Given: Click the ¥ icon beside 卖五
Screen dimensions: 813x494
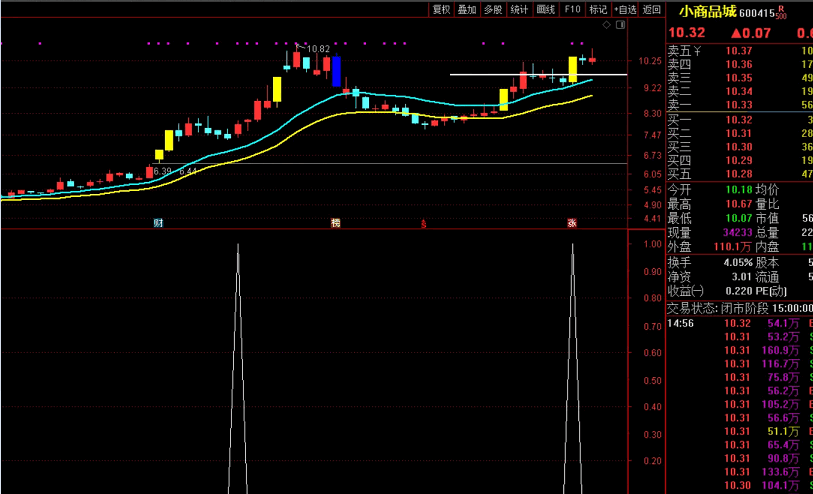Looking at the screenshot, I should point(697,51).
